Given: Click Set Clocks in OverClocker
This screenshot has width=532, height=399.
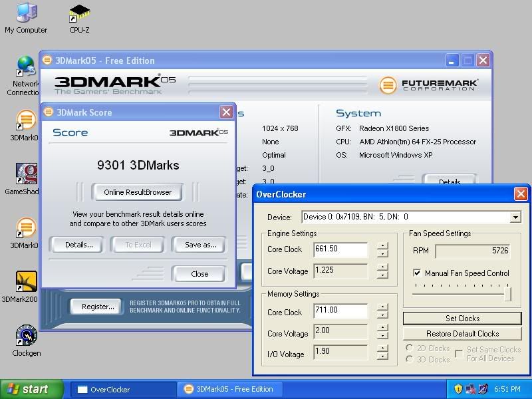Looking at the screenshot, I should point(462,319).
